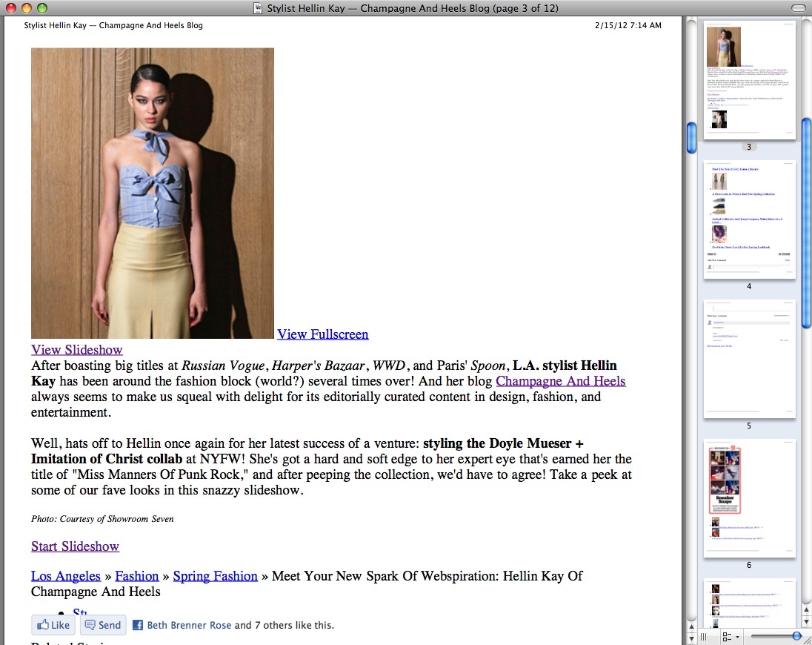Click the Start Slideshow link

coord(75,546)
